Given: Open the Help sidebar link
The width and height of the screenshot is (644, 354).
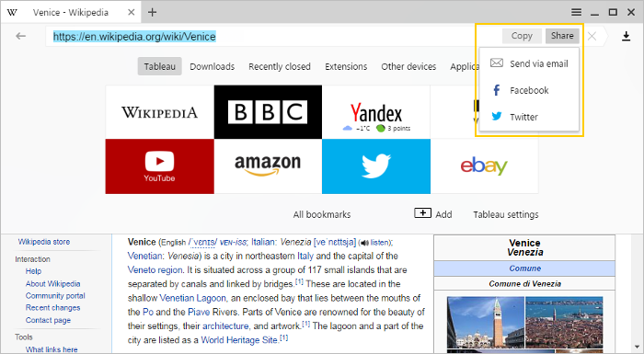Looking at the screenshot, I should [x=33, y=271].
